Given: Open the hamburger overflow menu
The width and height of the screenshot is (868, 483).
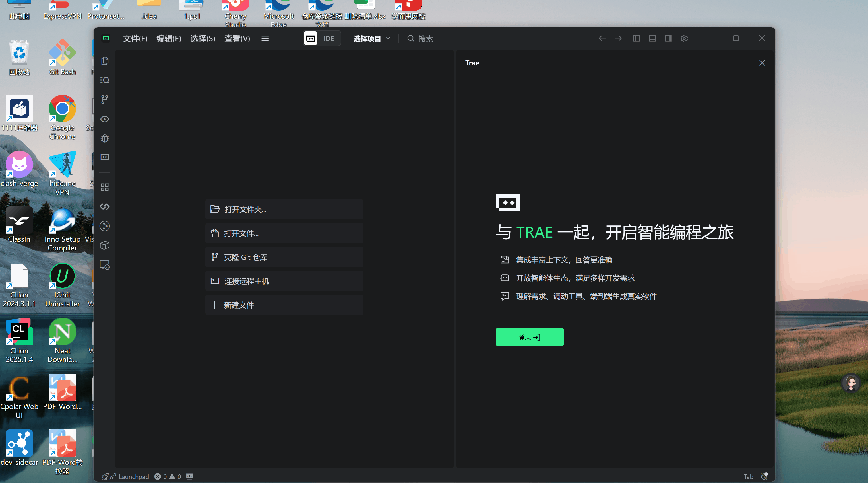Looking at the screenshot, I should 265,38.
